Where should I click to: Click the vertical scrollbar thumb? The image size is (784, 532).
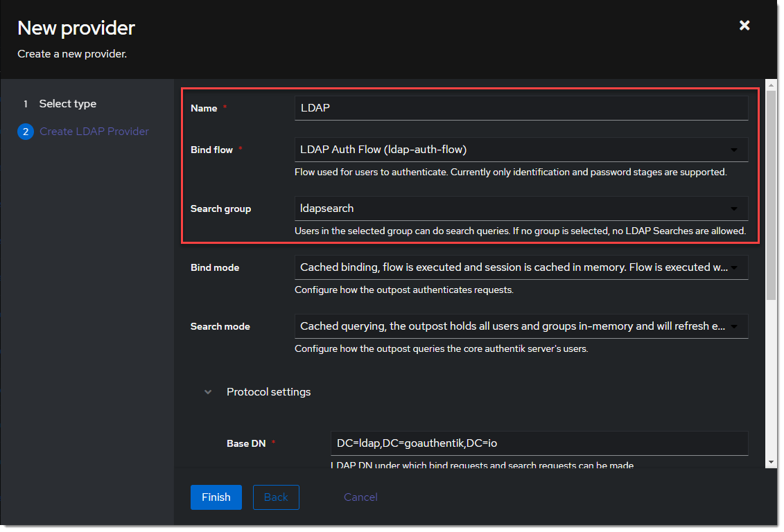coord(771,194)
